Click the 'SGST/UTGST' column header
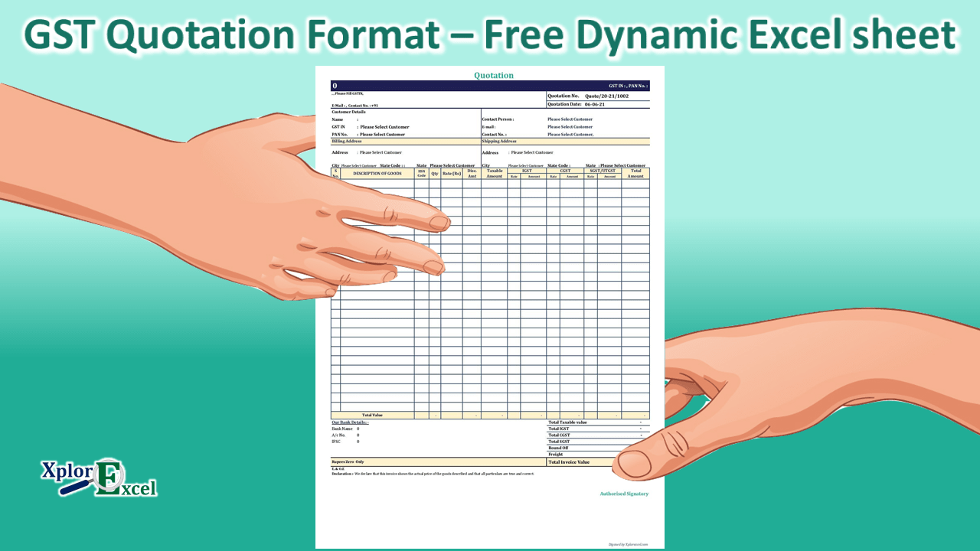This screenshot has width=980, height=551. tap(603, 171)
